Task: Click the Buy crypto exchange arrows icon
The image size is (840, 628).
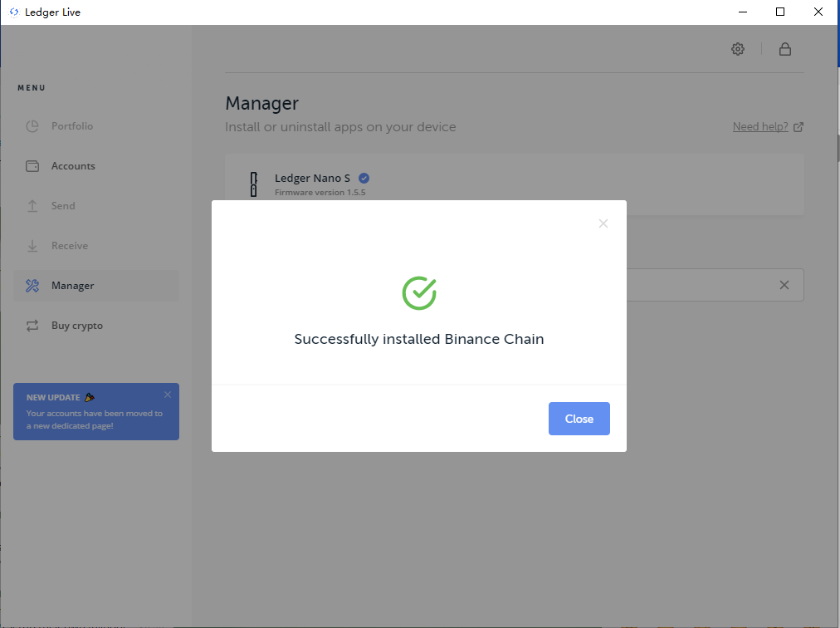Action: [x=32, y=326]
